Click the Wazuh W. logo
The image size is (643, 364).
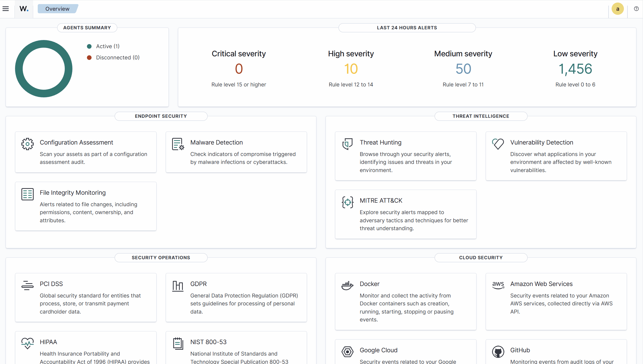[24, 9]
